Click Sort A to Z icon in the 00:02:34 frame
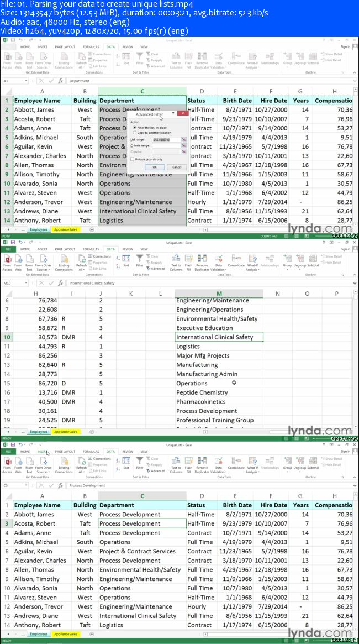This screenshot has height=644, width=359. click(x=118, y=459)
